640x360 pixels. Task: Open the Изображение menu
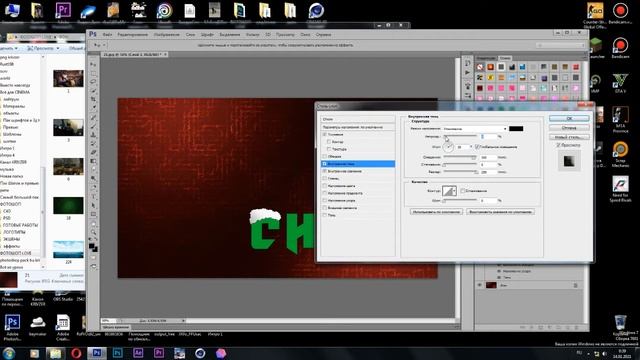click(x=167, y=35)
